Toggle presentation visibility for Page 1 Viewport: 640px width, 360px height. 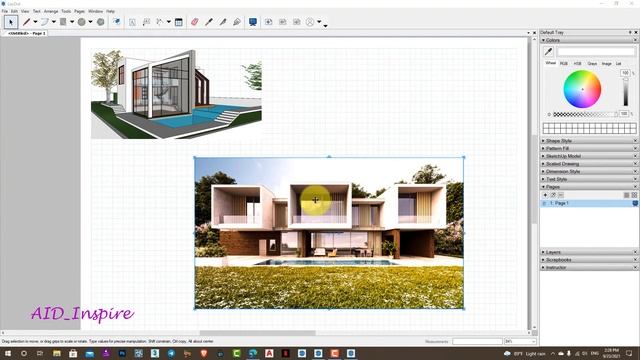635,203
